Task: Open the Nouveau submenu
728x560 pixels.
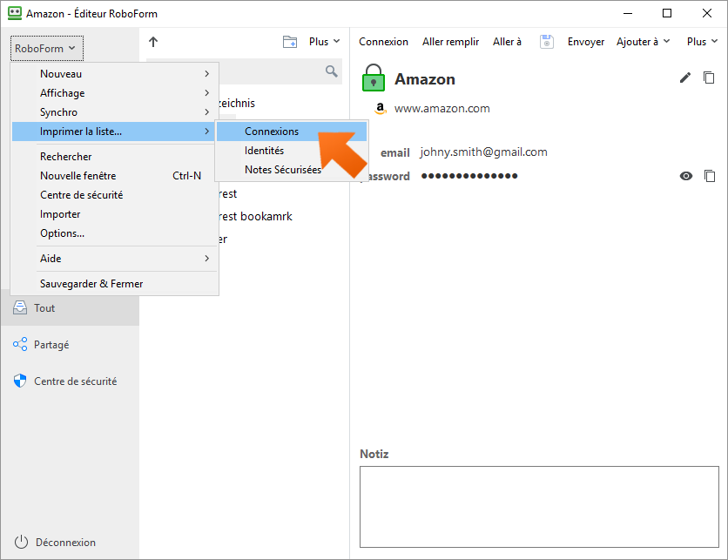Action: pyautogui.click(x=115, y=74)
